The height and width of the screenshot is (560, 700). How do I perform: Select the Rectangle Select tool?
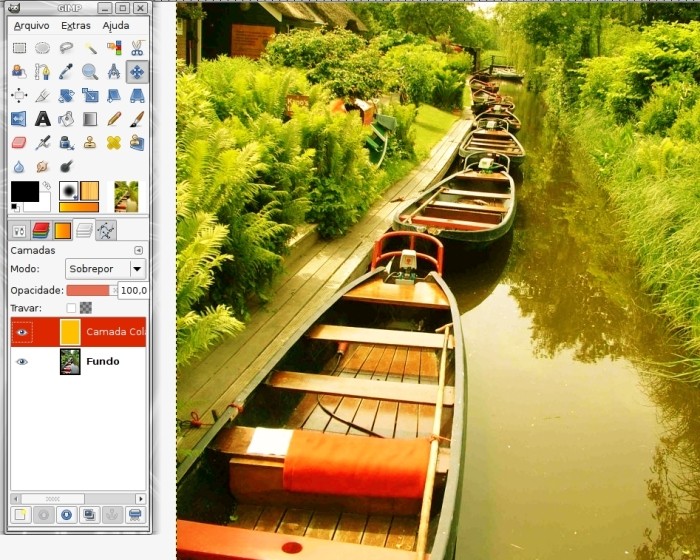(19, 48)
